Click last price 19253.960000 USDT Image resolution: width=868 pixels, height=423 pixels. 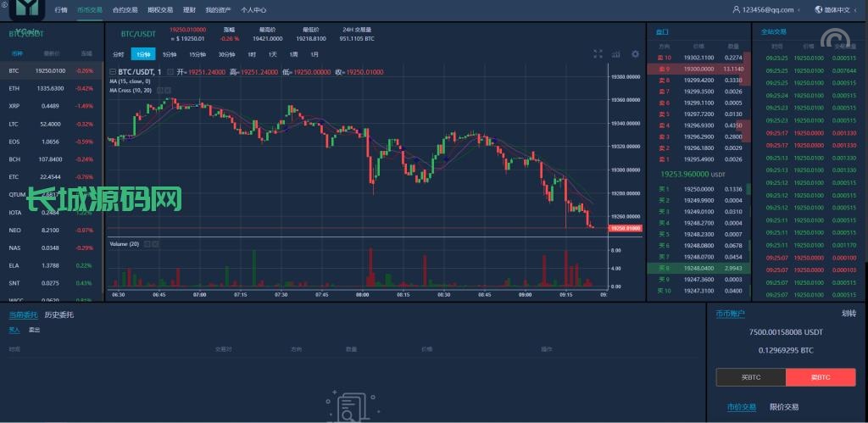[693, 175]
